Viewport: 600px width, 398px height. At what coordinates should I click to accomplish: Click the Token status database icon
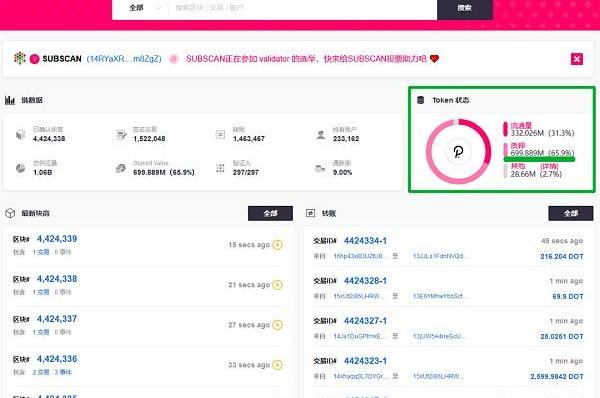click(421, 100)
